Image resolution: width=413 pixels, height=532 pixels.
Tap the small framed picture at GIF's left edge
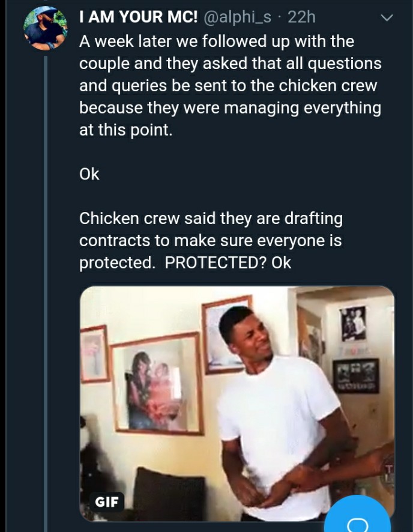tap(94, 354)
